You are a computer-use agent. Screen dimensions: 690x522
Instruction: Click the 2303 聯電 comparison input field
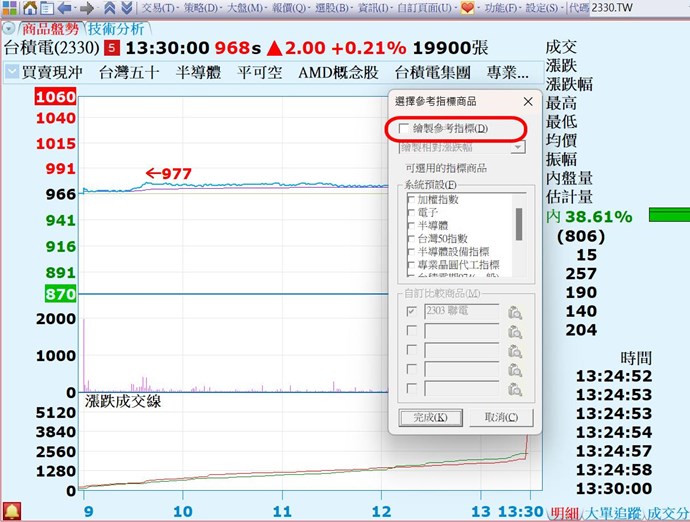pyautogui.click(x=462, y=311)
